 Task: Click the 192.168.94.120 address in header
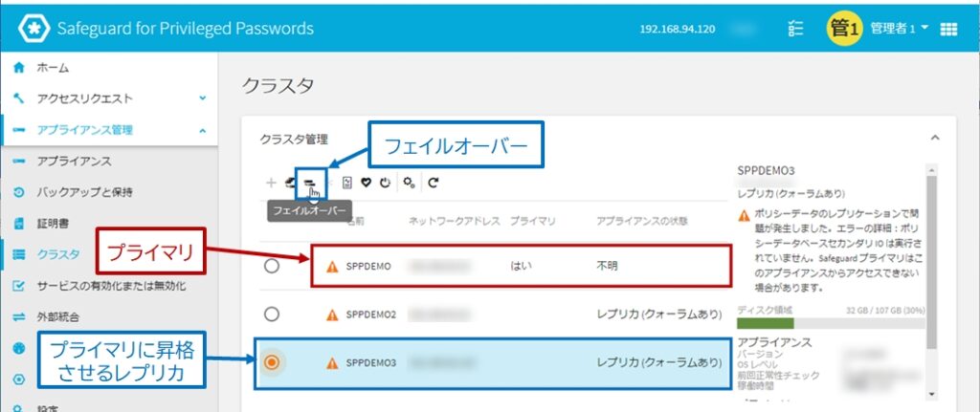678,30
